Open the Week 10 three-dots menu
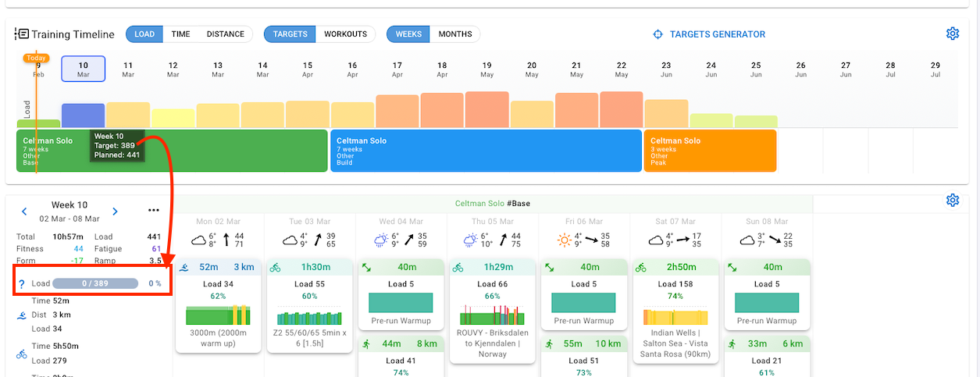The width and height of the screenshot is (980, 377). [x=153, y=211]
